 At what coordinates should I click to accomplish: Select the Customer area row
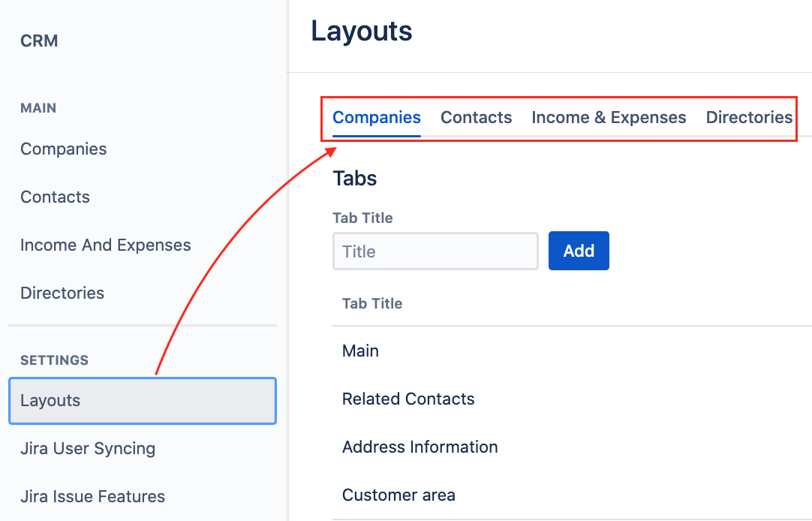398,495
